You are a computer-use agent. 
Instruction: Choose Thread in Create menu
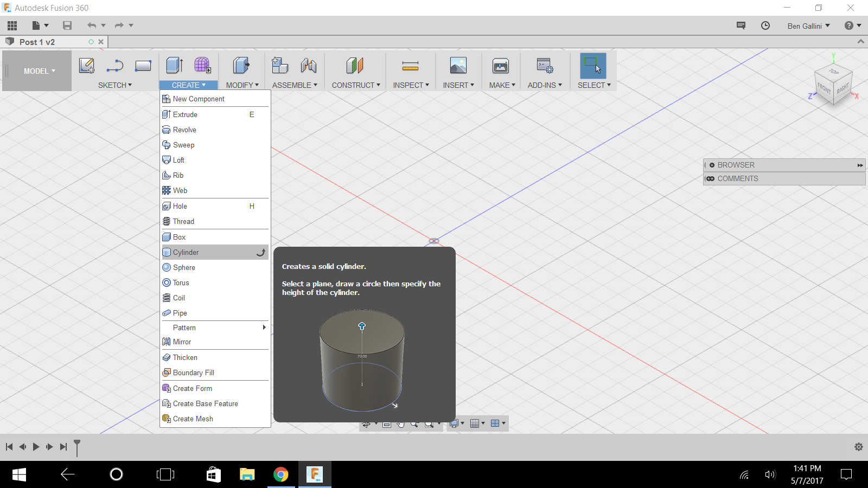(x=215, y=221)
